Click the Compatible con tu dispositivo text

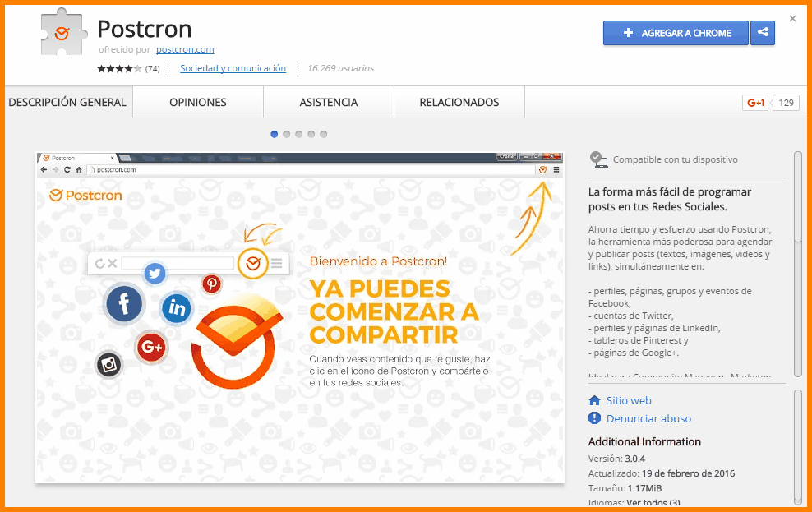[x=676, y=159]
